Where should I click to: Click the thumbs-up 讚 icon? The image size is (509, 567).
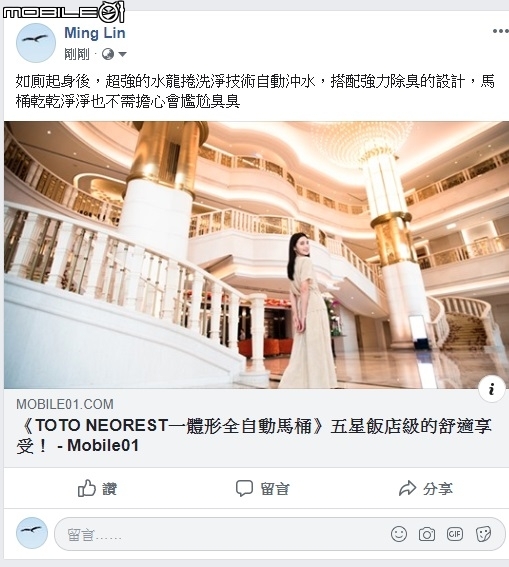87,488
